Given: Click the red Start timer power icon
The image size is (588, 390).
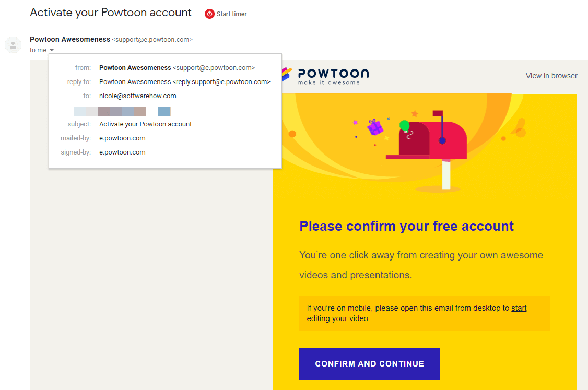Looking at the screenshot, I should pos(209,14).
